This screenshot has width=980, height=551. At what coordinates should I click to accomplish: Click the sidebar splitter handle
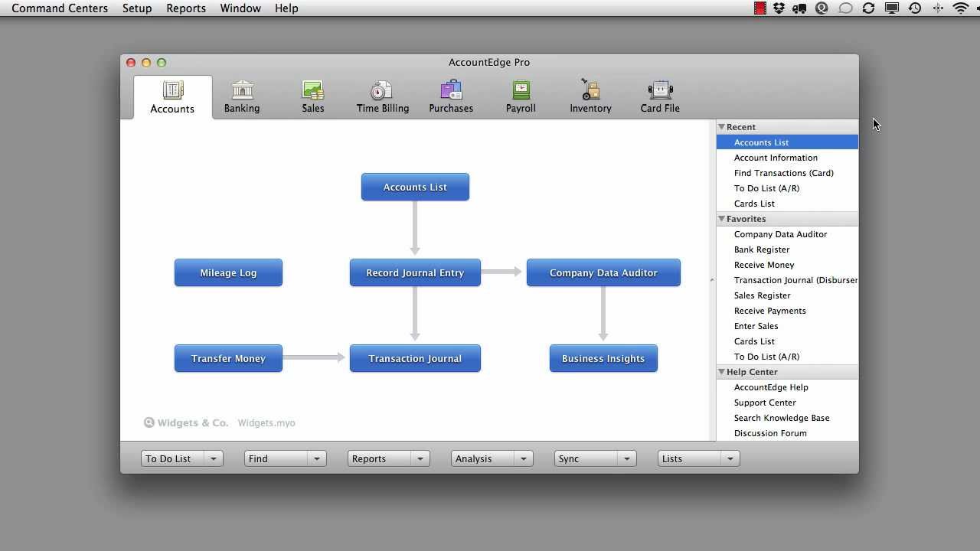(x=712, y=280)
